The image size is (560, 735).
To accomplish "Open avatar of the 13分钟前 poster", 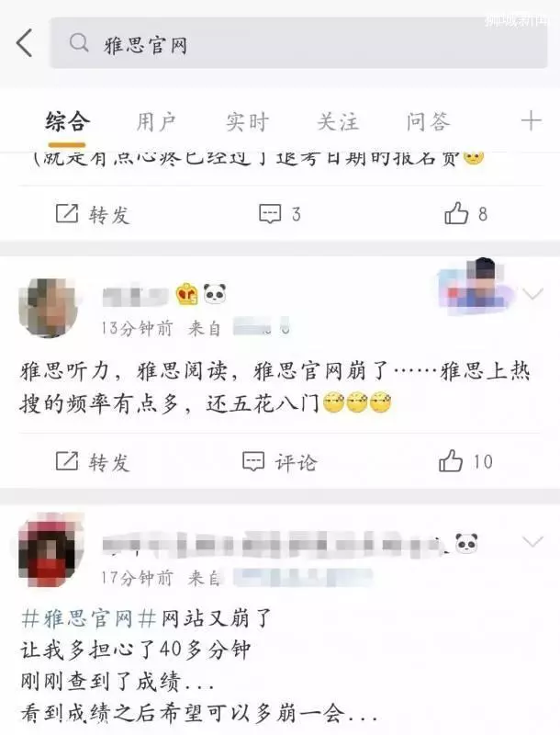I will click(48, 308).
